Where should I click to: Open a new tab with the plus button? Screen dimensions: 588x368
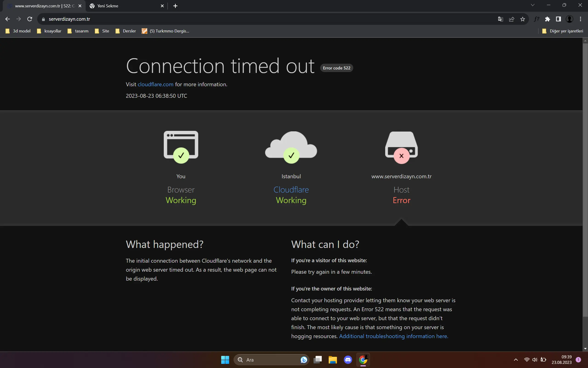(175, 6)
